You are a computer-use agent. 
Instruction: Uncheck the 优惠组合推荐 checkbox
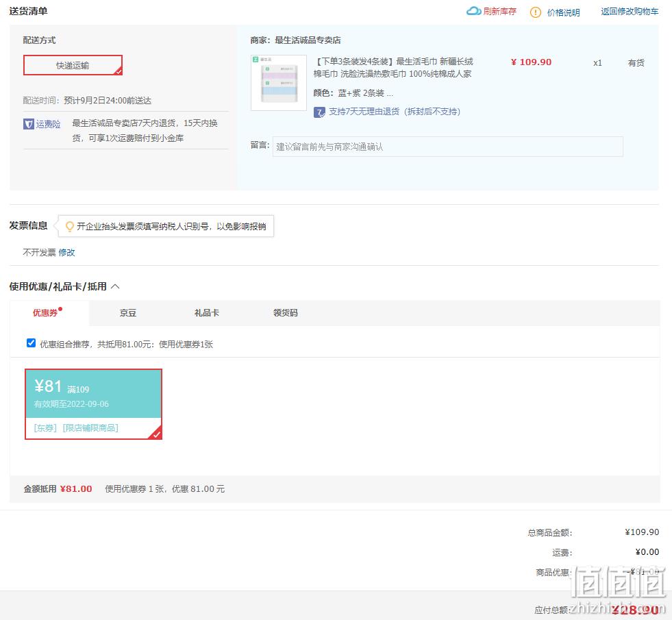point(31,343)
